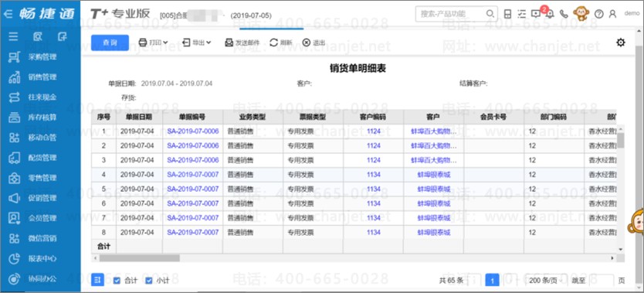Click the calculator icon in the top bar
The height and width of the screenshot is (293, 644).
coord(508,14)
